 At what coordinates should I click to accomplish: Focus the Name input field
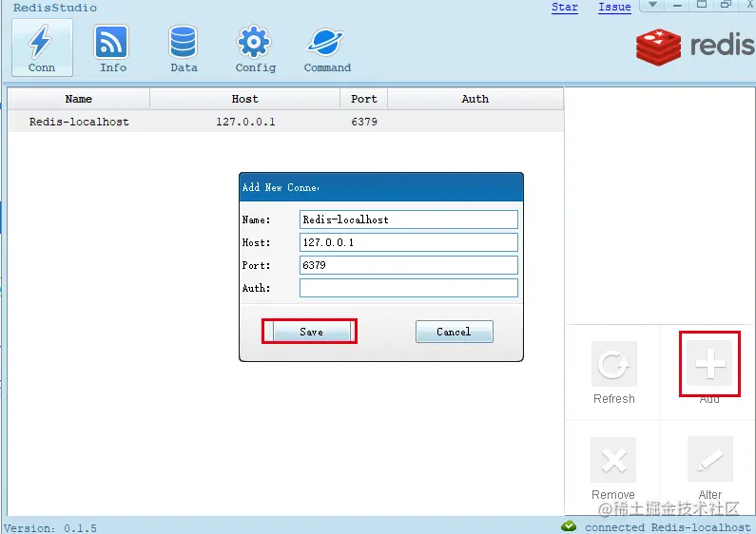(408, 219)
